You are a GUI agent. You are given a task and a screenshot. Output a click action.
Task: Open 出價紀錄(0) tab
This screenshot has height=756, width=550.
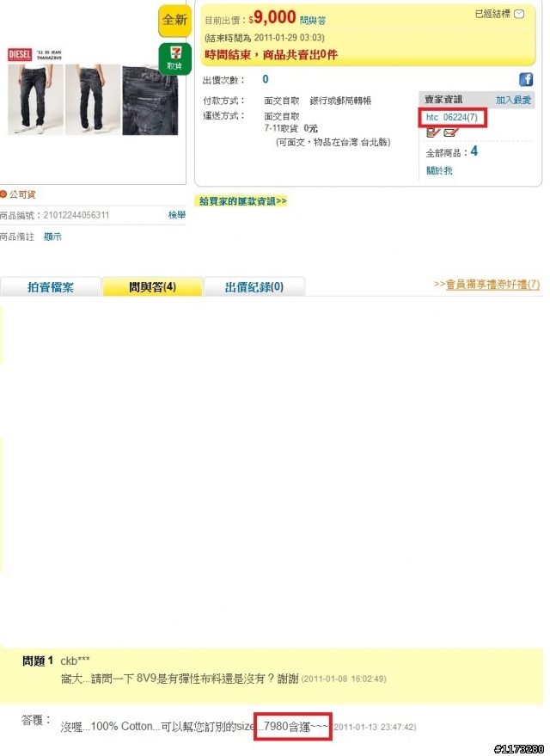254,287
